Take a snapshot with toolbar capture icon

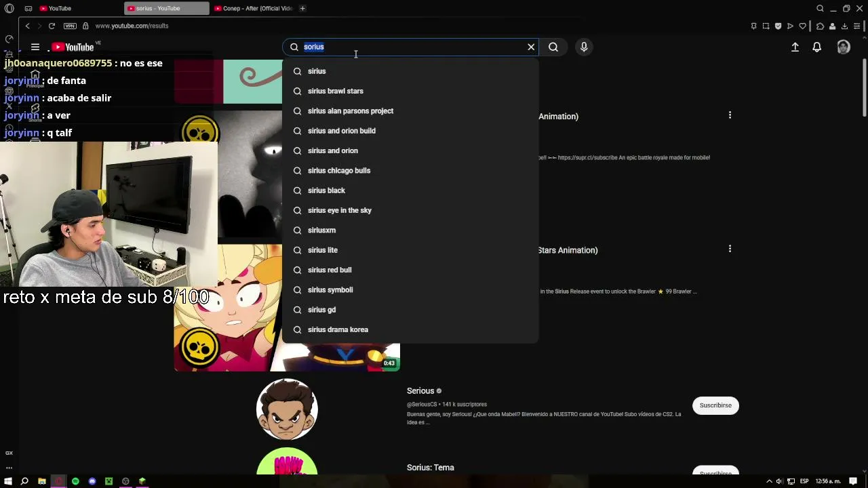766,26
